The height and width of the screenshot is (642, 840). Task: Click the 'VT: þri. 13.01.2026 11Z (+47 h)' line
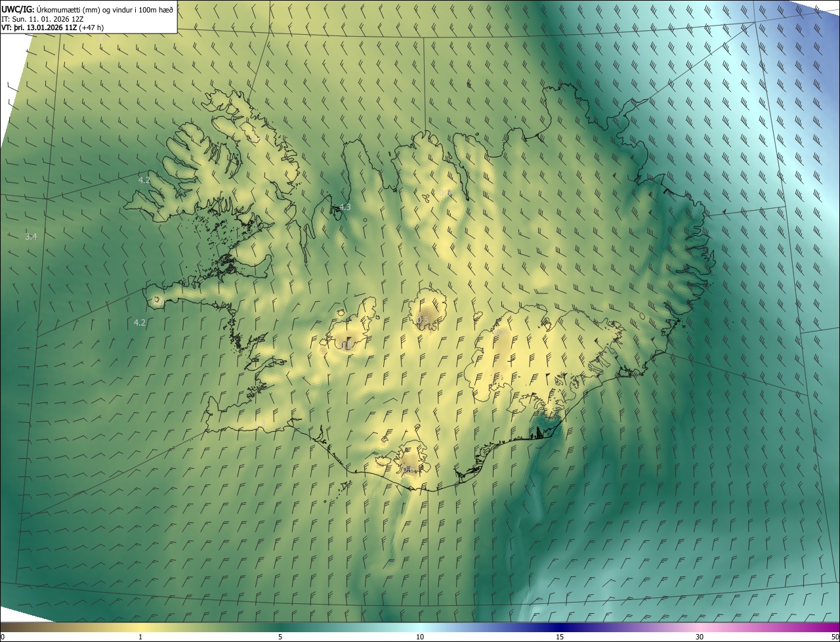tap(52, 28)
